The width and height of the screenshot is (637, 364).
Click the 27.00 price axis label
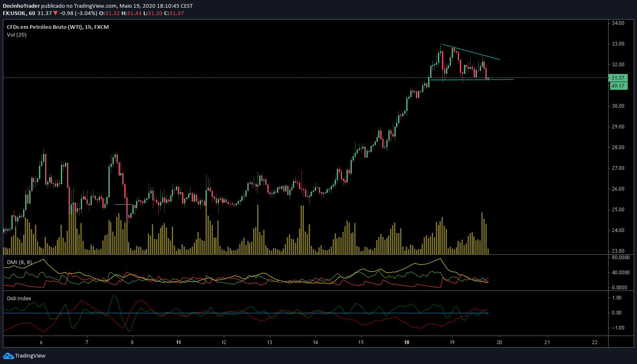(x=618, y=168)
